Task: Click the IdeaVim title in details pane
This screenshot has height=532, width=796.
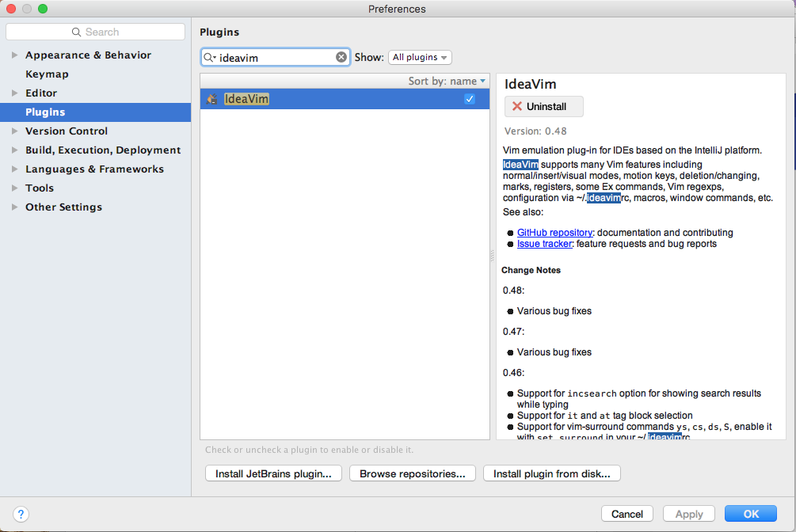Action: click(x=530, y=84)
